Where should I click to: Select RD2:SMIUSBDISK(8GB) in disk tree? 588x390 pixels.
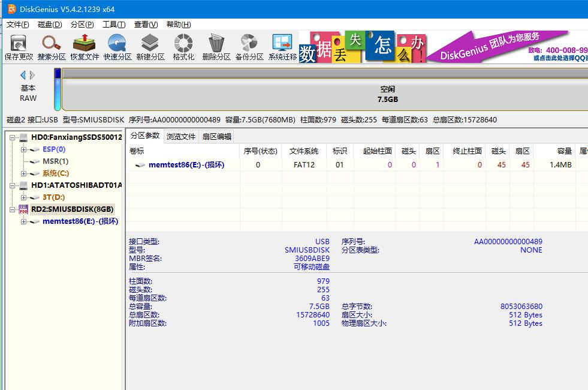[73, 209]
